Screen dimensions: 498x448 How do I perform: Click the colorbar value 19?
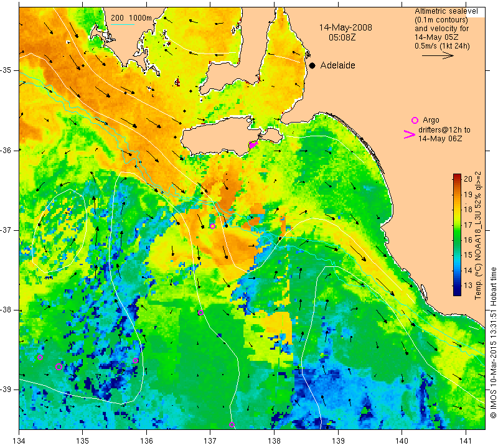pyautogui.click(x=468, y=194)
